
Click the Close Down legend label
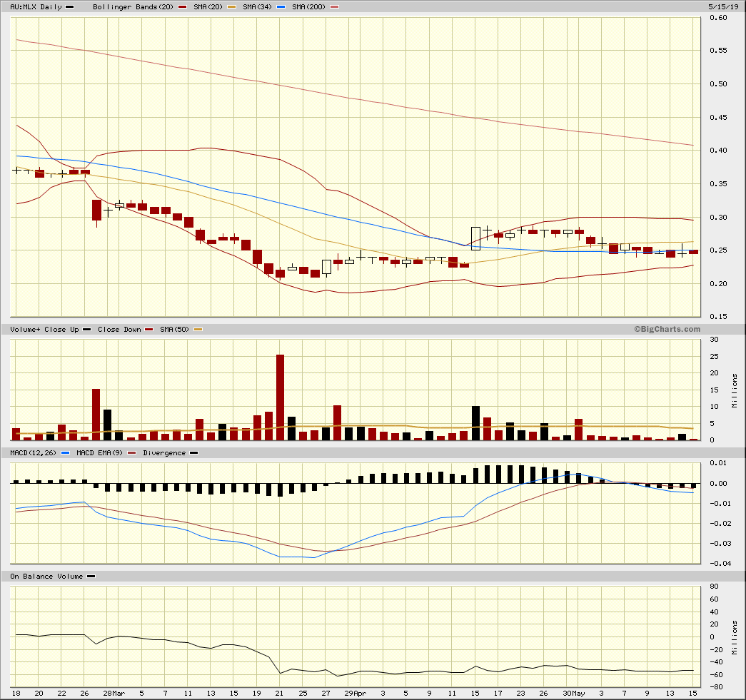click(119, 330)
